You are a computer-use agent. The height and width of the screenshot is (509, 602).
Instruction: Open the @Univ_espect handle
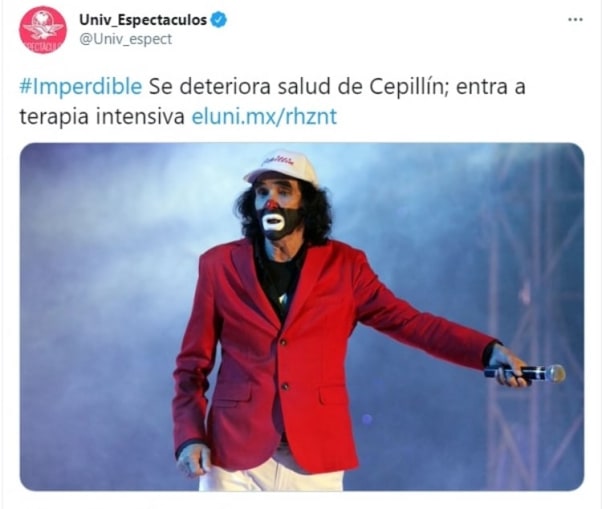click(x=126, y=39)
